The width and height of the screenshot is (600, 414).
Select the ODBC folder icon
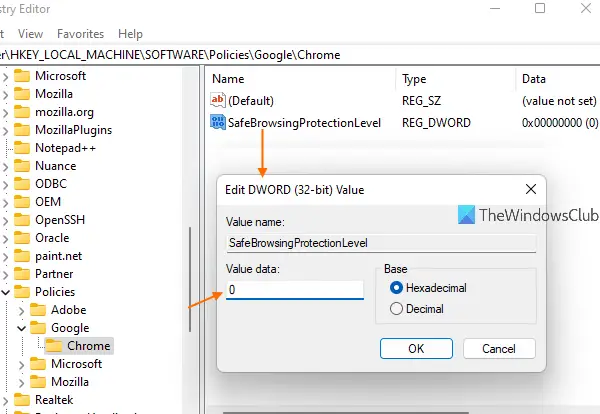[x=22, y=184]
